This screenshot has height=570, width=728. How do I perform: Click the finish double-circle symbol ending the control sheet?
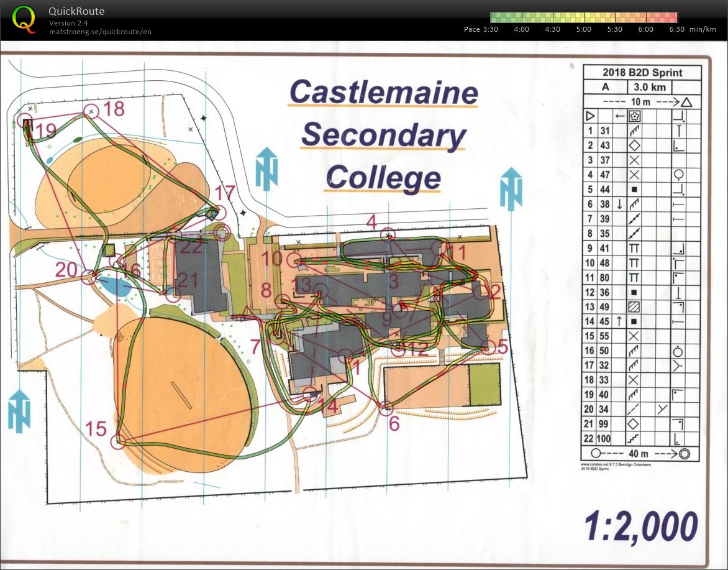click(685, 454)
